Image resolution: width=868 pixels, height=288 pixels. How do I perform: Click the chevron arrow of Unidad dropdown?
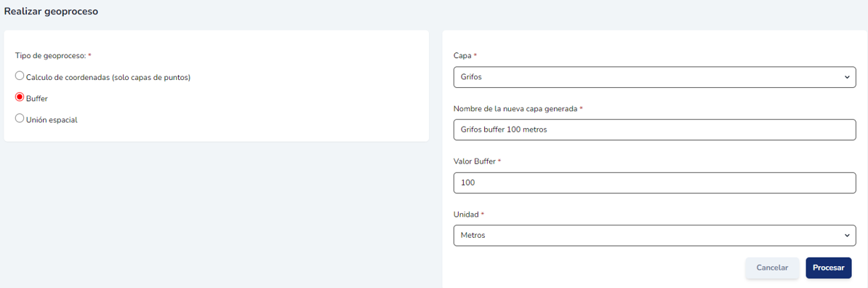(x=847, y=236)
